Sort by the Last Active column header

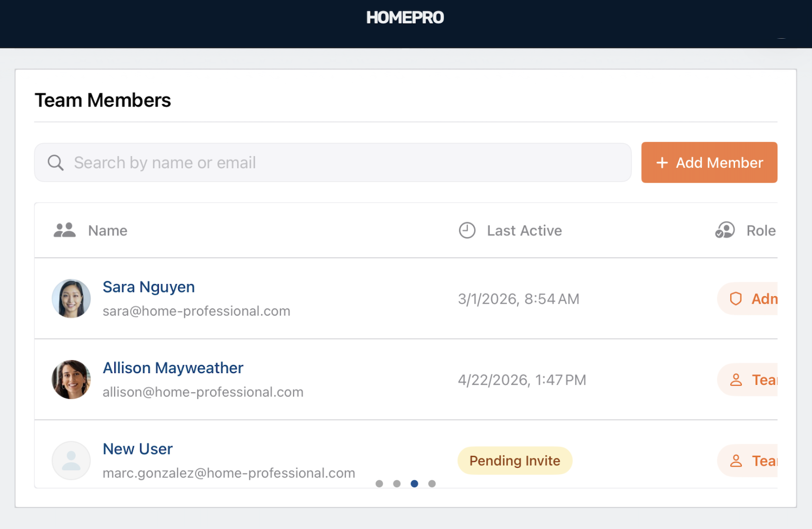524,230
